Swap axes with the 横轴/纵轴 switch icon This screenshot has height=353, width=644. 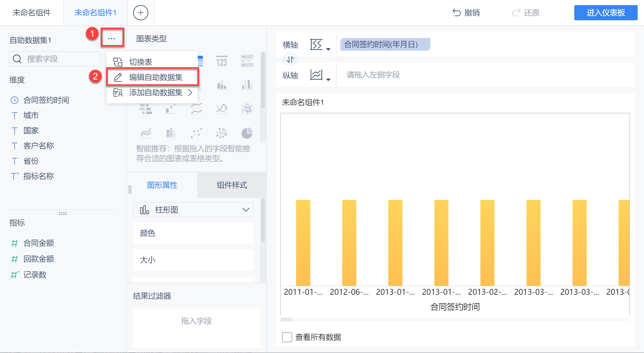coord(290,60)
